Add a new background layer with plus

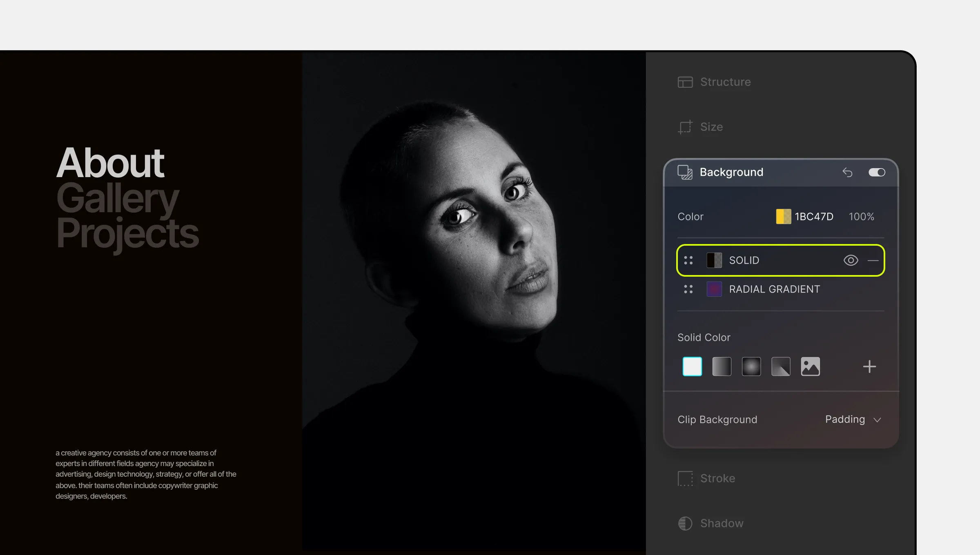coord(869,366)
